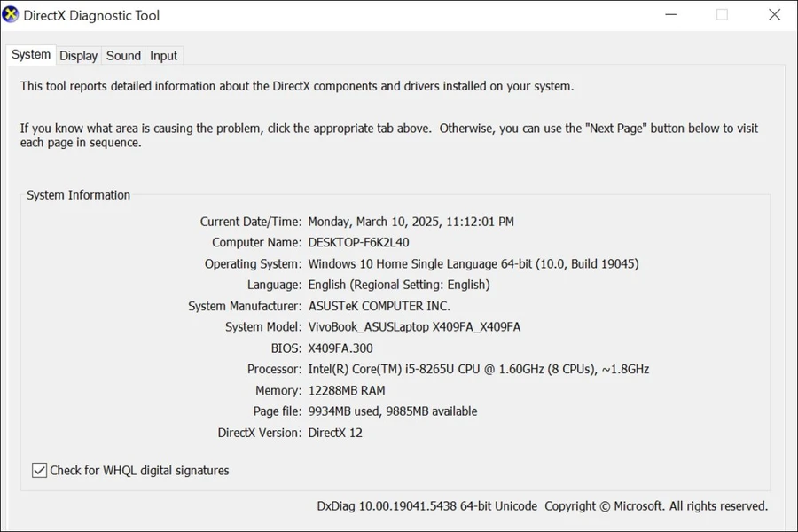Click the Intel Core i5-8265U processor value
Screen dimensions: 798x532
[x=479, y=369]
